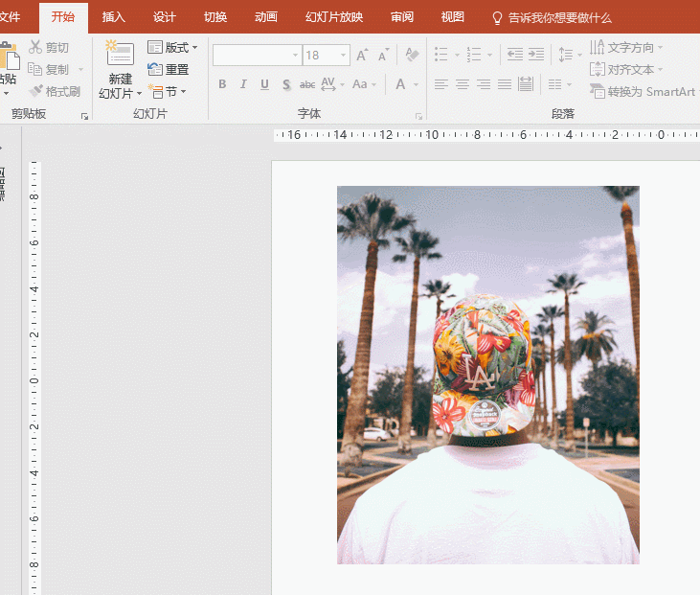Select the 开始 (Home) tab
Screen dimensions: 700x595
point(63,17)
